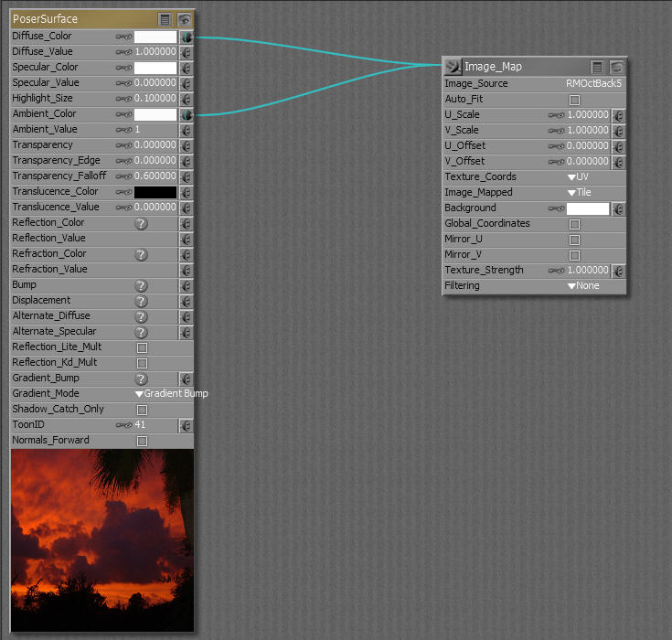Enable the Reflection_Lite_Mult checkbox
Viewport: 672px width, 640px height.
tap(142, 347)
